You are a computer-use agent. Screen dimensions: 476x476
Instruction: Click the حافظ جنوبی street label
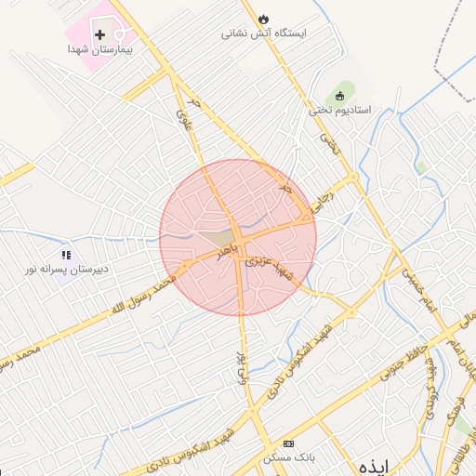(x=403, y=363)
